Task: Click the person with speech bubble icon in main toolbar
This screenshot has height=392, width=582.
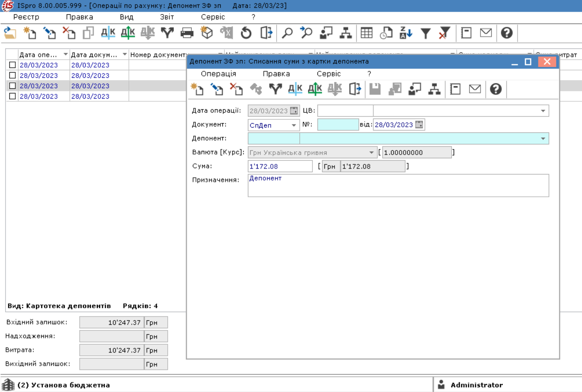Action: coord(326,33)
